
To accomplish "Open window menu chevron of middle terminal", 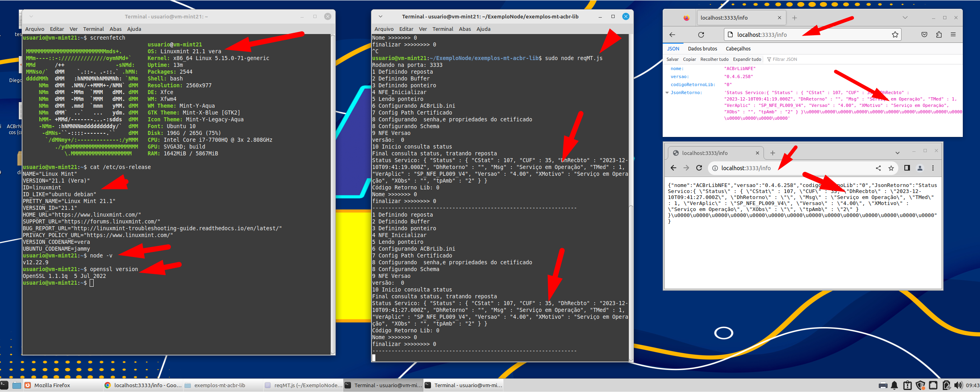I will pos(380,16).
